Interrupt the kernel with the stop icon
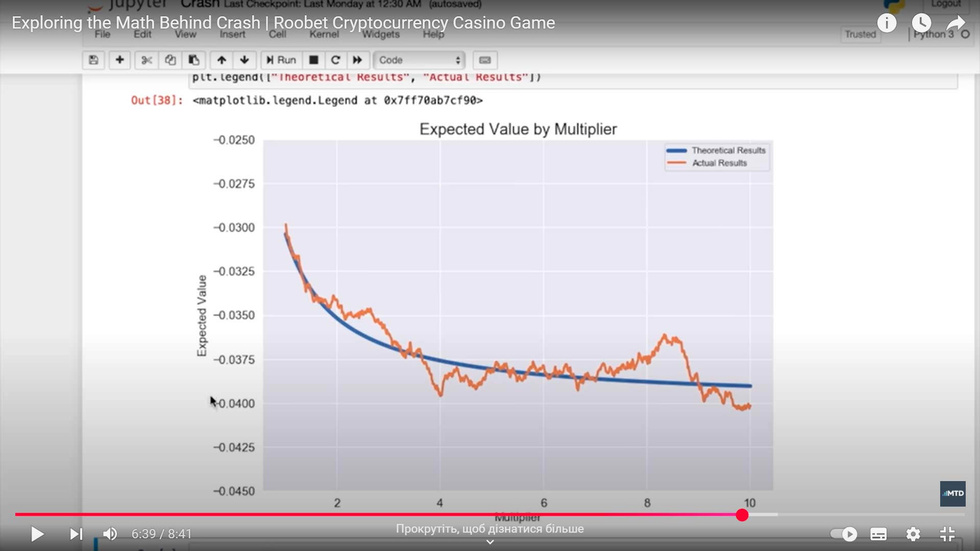 pos(313,60)
